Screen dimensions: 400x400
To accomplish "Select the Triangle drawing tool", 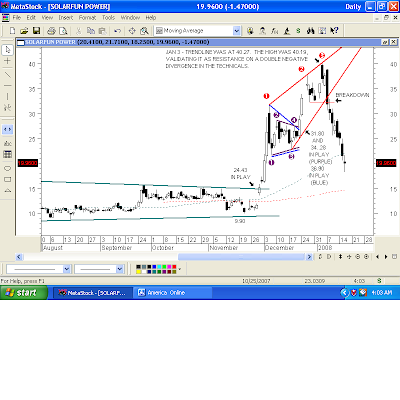I will click(7, 191).
